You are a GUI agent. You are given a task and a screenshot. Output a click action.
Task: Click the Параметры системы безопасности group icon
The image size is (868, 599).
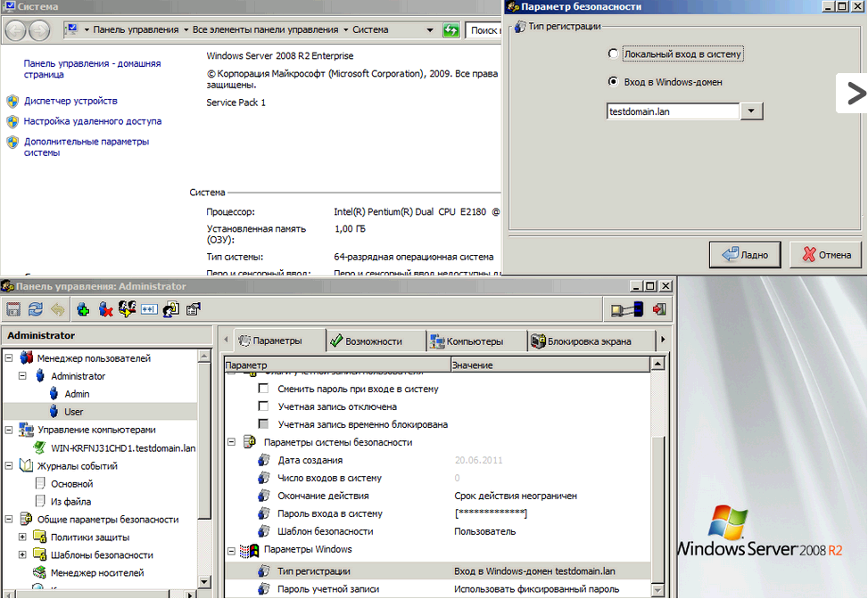point(250,442)
